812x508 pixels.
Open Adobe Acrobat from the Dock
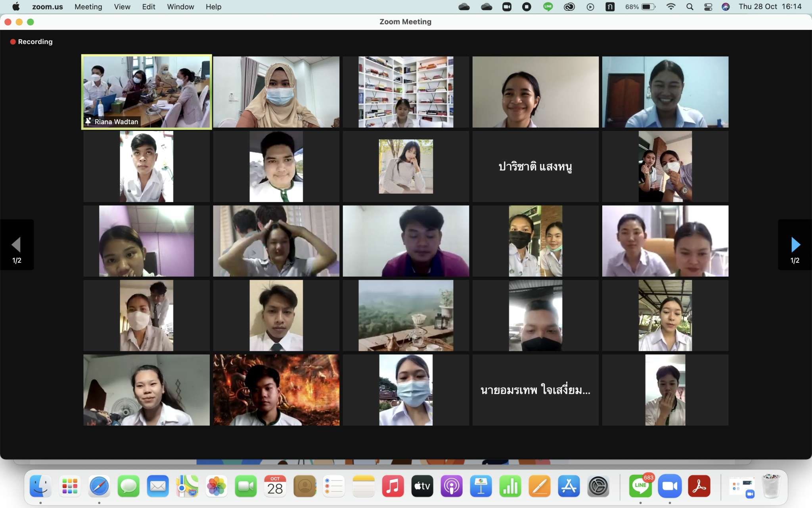(699, 486)
